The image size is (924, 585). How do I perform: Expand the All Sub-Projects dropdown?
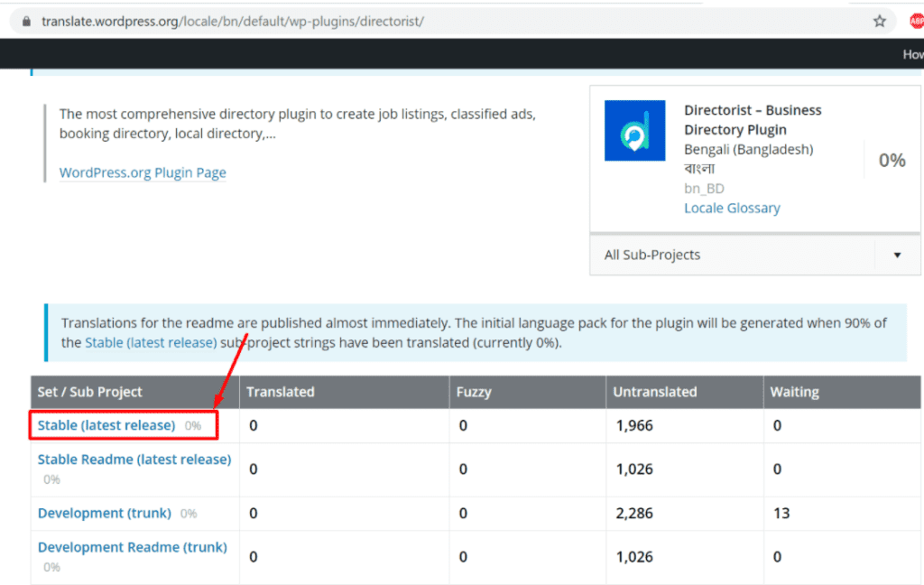(x=754, y=255)
